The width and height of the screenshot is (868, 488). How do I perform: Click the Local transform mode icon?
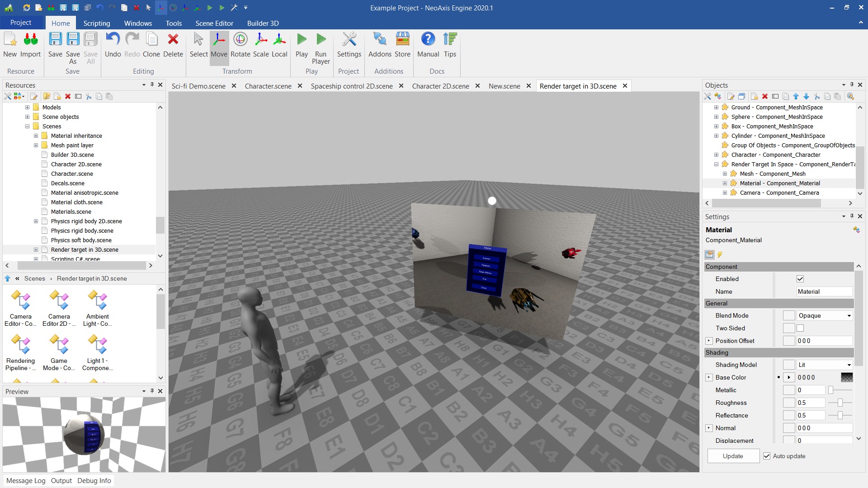click(x=279, y=40)
